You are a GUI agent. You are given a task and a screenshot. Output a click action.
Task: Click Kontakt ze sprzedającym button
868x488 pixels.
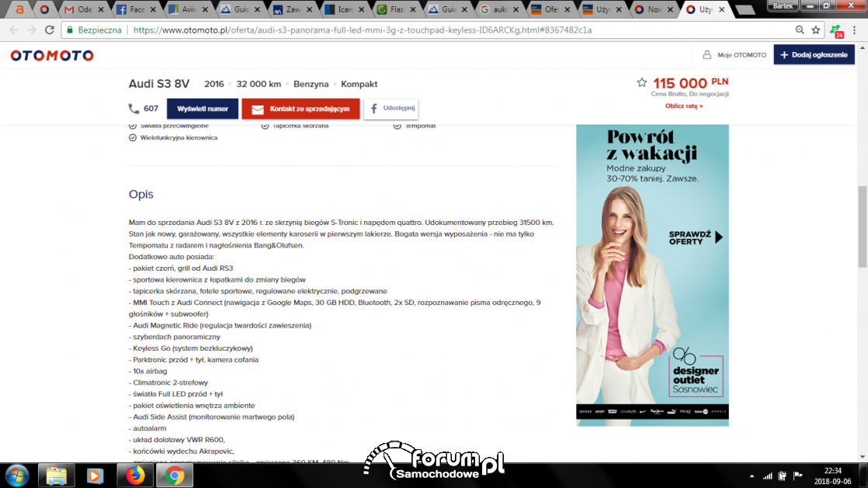pos(300,109)
